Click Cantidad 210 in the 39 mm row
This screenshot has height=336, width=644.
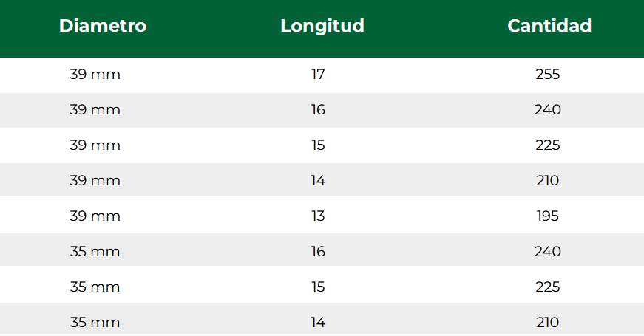coord(548,181)
